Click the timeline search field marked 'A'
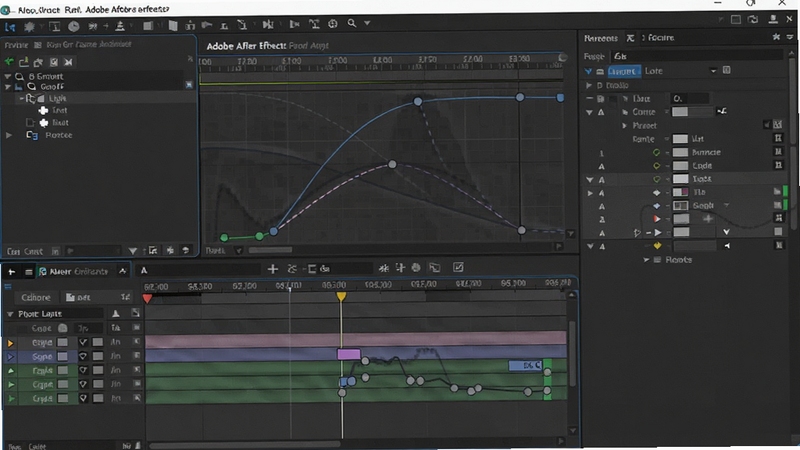 (x=200, y=270)
